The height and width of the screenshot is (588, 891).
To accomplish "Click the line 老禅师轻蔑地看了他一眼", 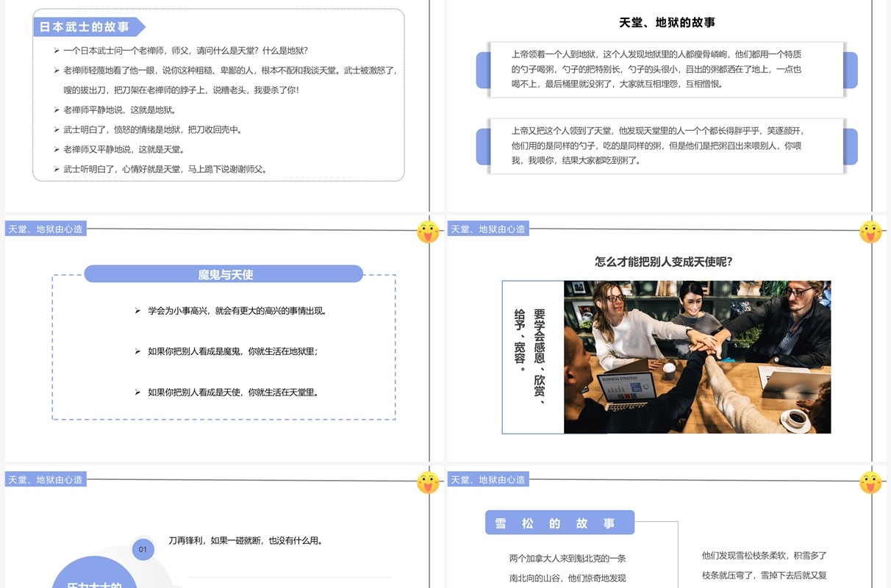I will 230,71.
